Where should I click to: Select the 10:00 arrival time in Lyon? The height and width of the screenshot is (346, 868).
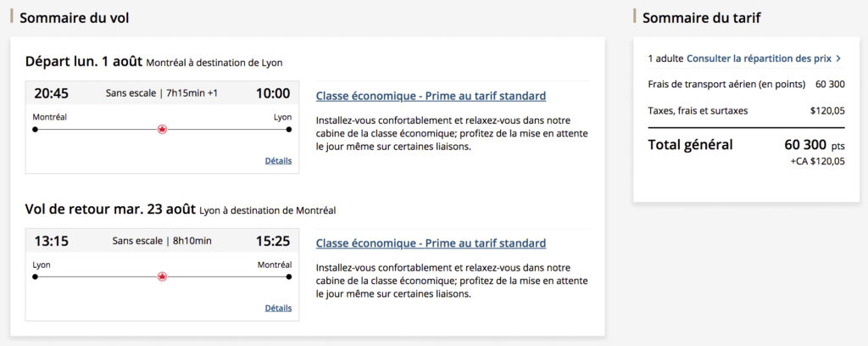[x=273, y=93]
